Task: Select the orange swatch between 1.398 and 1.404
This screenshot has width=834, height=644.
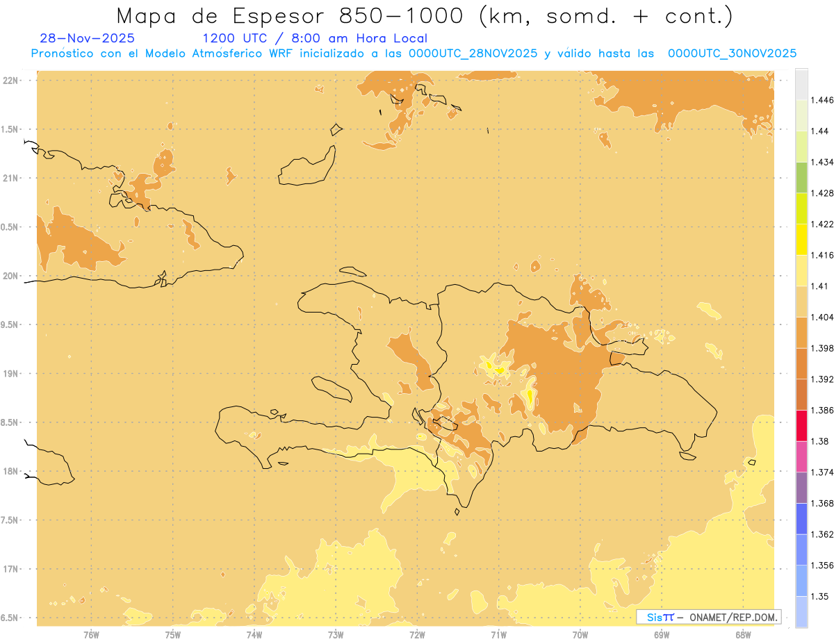Action: point(801,332)
